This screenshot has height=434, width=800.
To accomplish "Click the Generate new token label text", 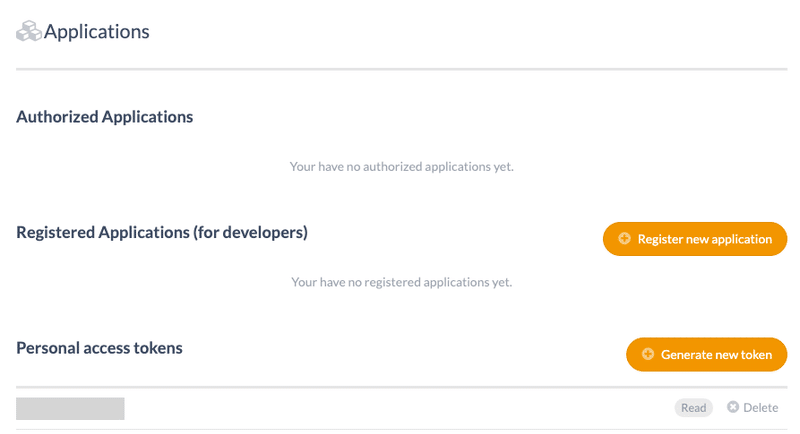I will (716, 354).
